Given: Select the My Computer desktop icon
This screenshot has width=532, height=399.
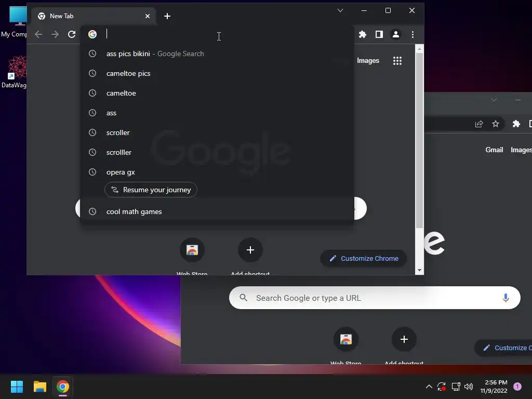Looking at the screenshot, I should [14, 22].
